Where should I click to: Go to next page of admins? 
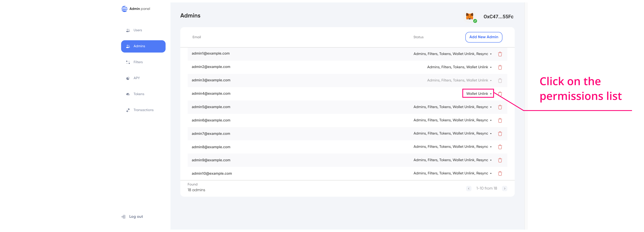[x=504, y=188]
